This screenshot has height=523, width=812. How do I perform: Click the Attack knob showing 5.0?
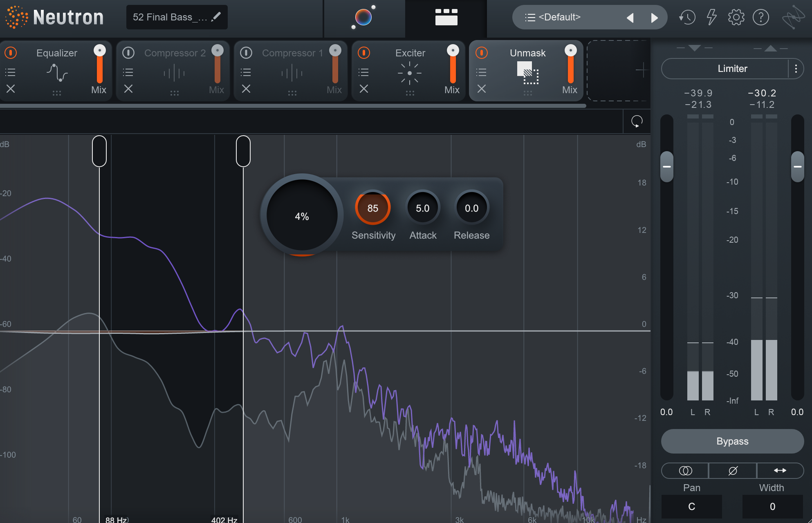point(423,208)
